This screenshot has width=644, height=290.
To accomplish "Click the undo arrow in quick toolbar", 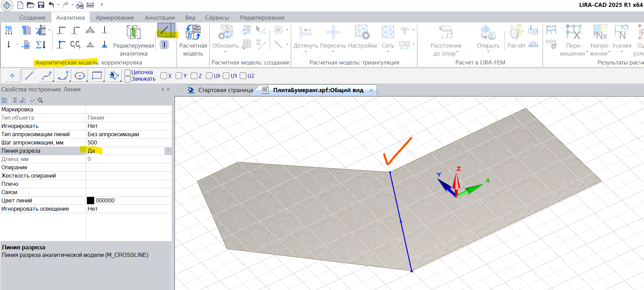I will (51, 5).
